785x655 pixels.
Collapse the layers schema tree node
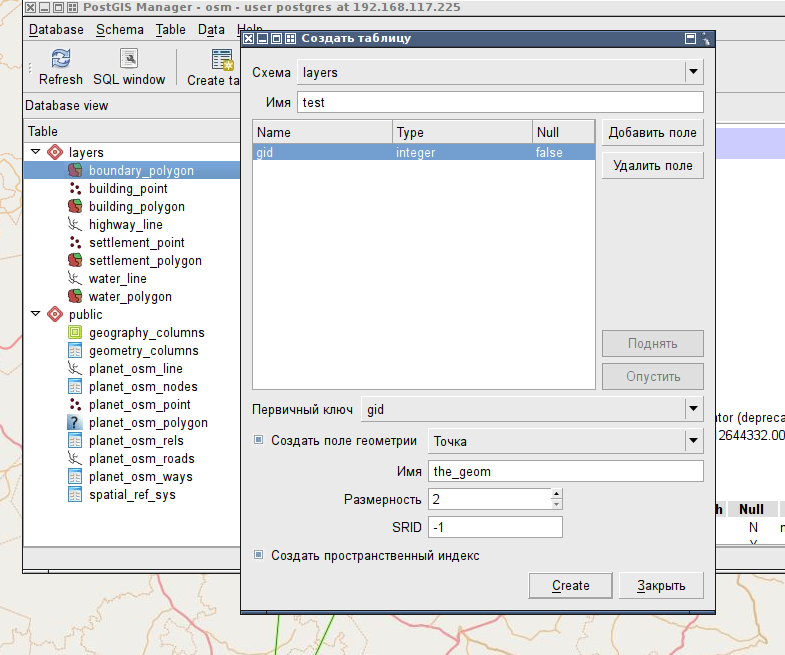click(36, 152)
